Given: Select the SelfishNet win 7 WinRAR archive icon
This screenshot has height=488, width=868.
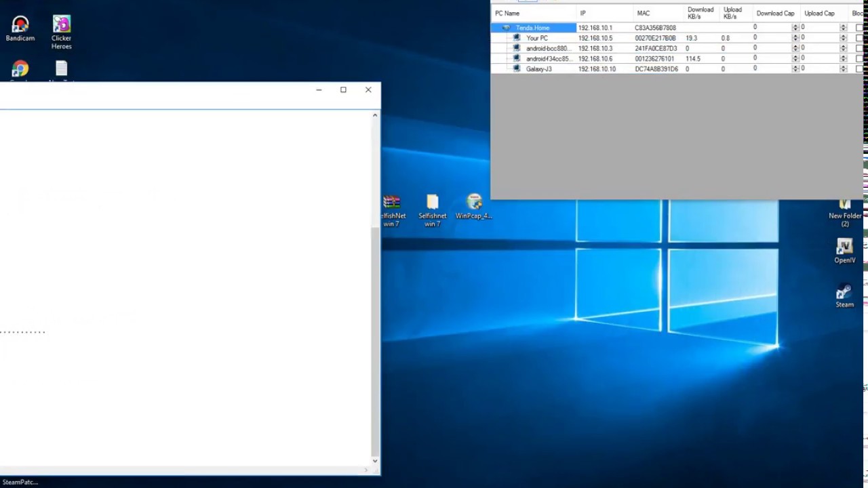Looking at the screenshot, I should pyautogui.click(x=391, y=211).
